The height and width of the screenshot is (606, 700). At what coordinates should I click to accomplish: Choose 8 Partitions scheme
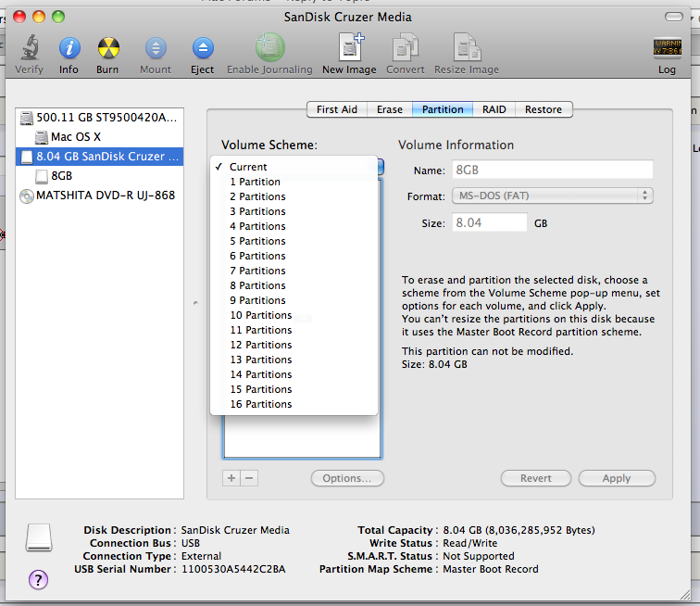click(294, 285)
